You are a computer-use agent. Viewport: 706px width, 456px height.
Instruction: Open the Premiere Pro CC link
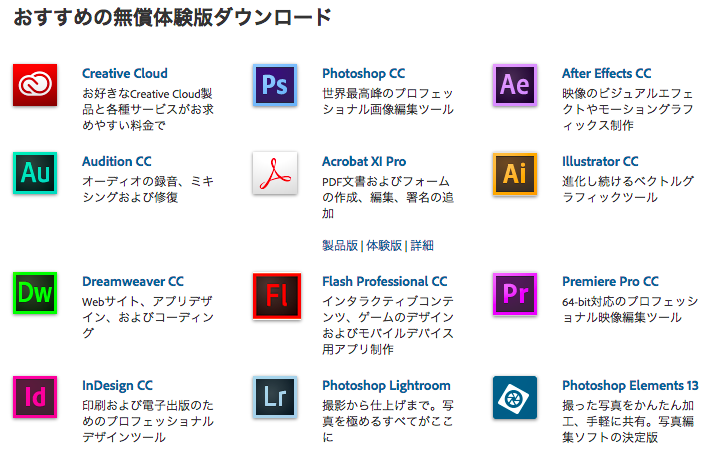[x=610, y=281]
